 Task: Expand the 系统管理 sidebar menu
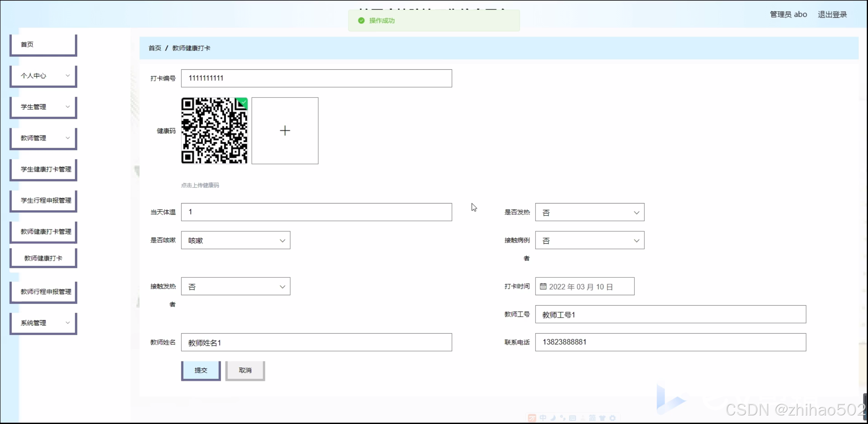[43, 323]
